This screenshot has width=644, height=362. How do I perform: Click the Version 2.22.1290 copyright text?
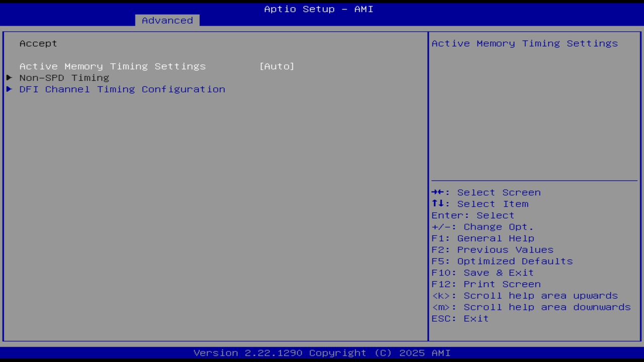318,352
